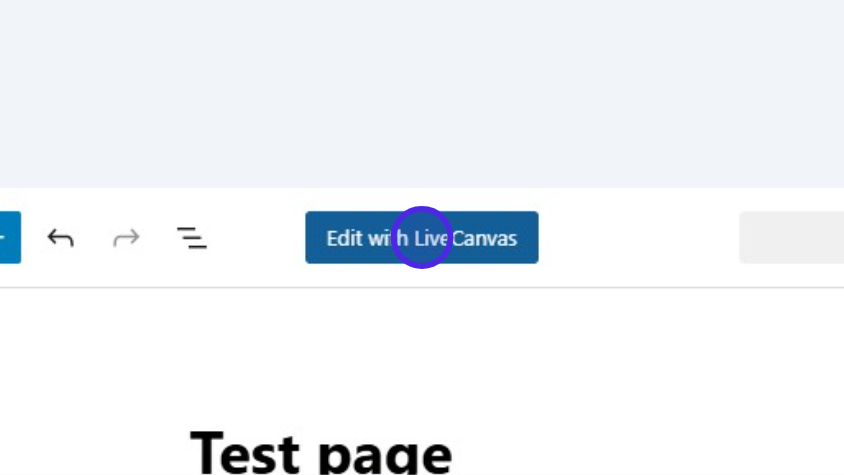This screenshot has width=844, height=475.
Task: Open the block inserter panel
Action: 10,238
